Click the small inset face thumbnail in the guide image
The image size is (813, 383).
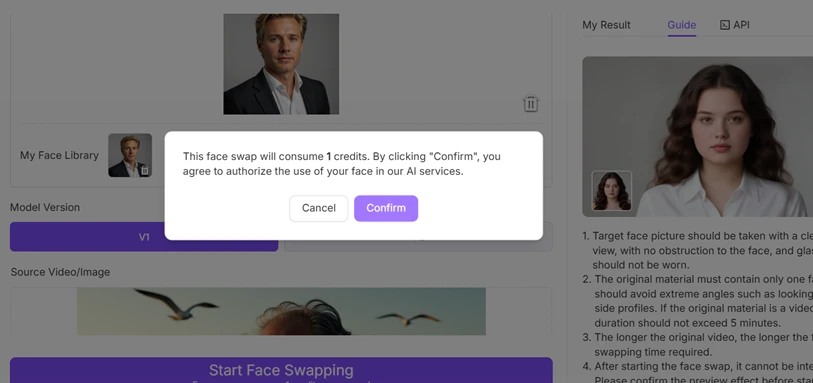point(612,191)
